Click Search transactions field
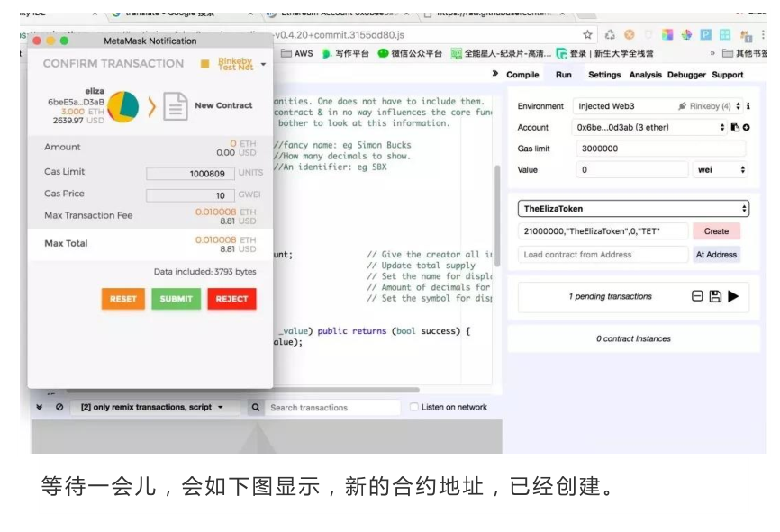 pos(332,407)
